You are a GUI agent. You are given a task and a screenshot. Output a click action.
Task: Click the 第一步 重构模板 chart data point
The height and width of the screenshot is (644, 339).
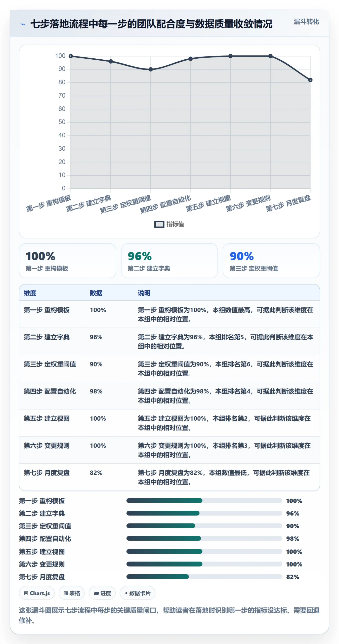click(71, 56)
